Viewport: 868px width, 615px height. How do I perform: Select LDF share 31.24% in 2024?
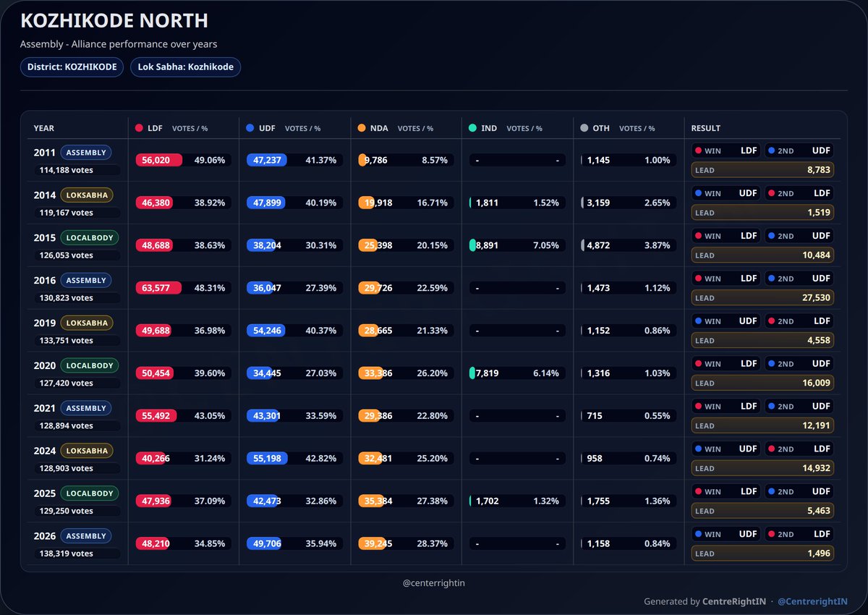click(x=210, y=459)
